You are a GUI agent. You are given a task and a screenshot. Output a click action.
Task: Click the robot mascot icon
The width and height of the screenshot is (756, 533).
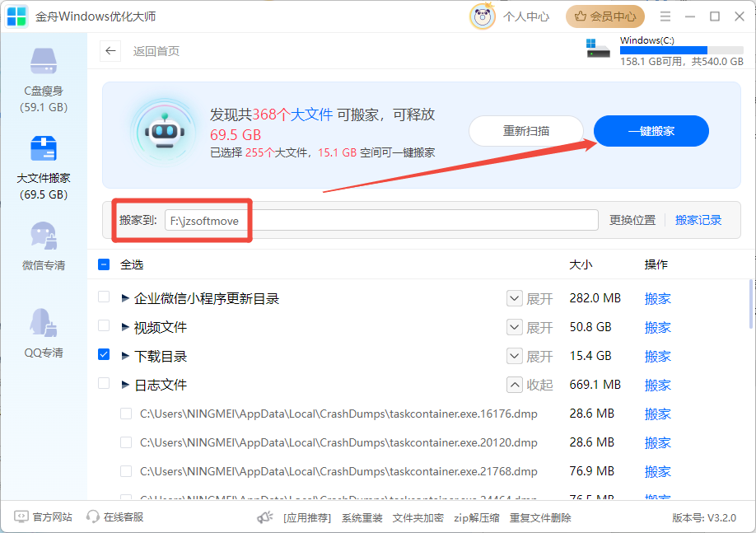click(x=165, y=132)
